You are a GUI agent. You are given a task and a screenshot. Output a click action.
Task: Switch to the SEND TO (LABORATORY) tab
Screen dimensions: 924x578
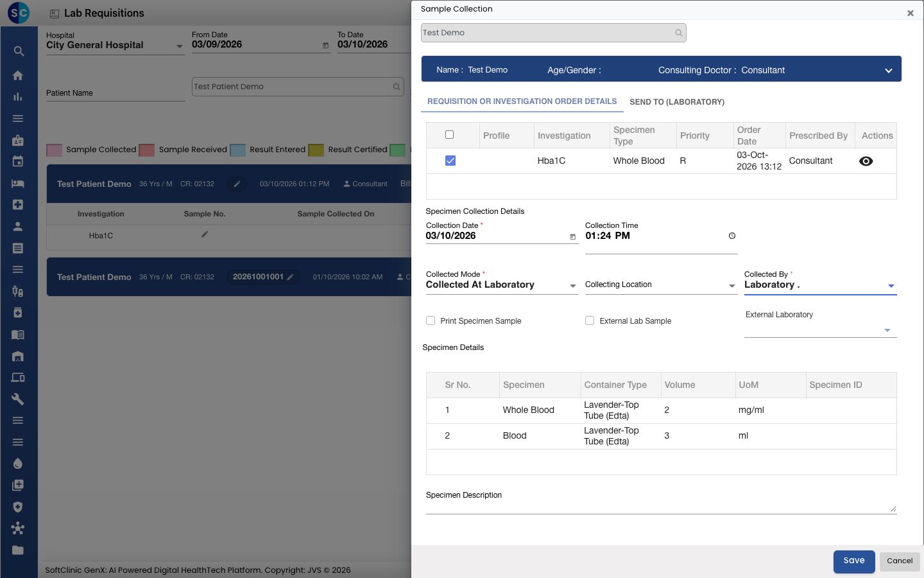677,102
